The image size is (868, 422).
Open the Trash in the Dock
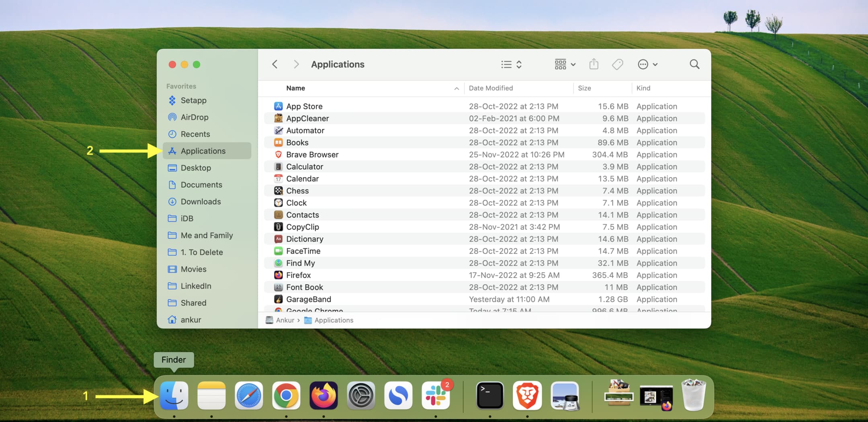[694, 395]
